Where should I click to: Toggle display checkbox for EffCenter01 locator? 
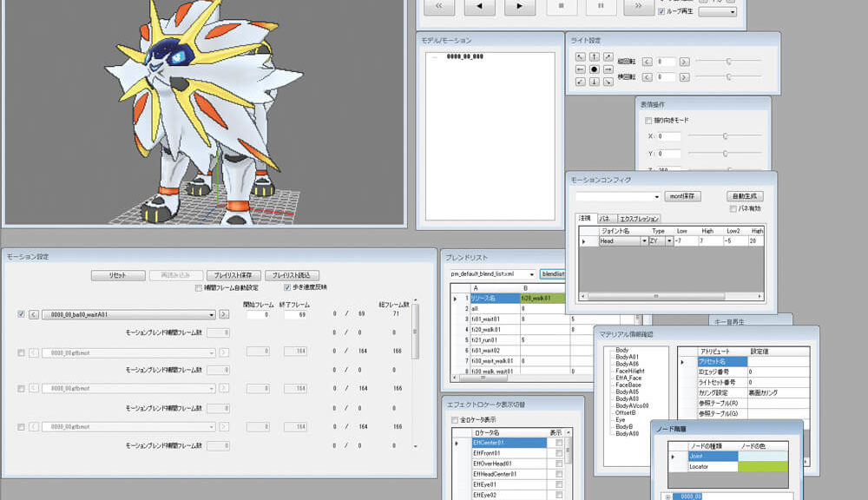coord(559,443)
